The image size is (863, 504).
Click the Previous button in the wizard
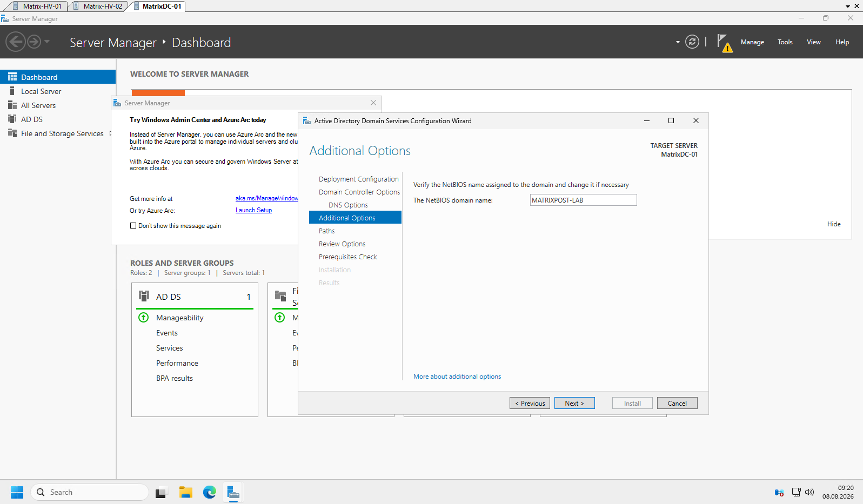530,403
